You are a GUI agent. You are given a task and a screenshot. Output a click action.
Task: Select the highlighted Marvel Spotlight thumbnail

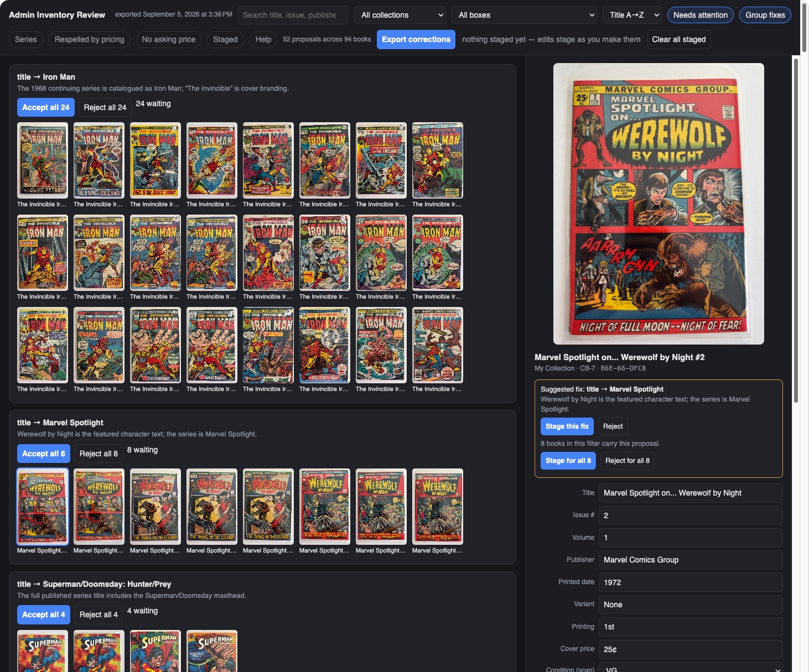(43, 507)
